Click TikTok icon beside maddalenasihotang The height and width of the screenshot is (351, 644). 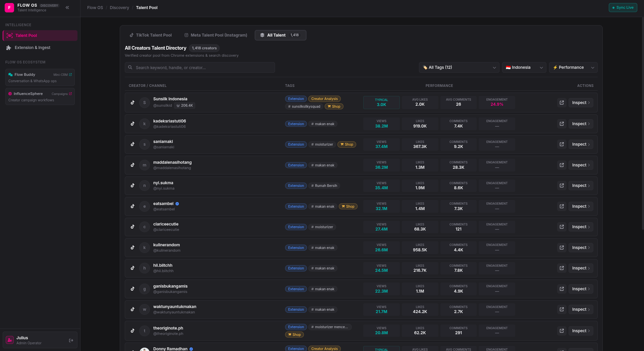(132, 165)
